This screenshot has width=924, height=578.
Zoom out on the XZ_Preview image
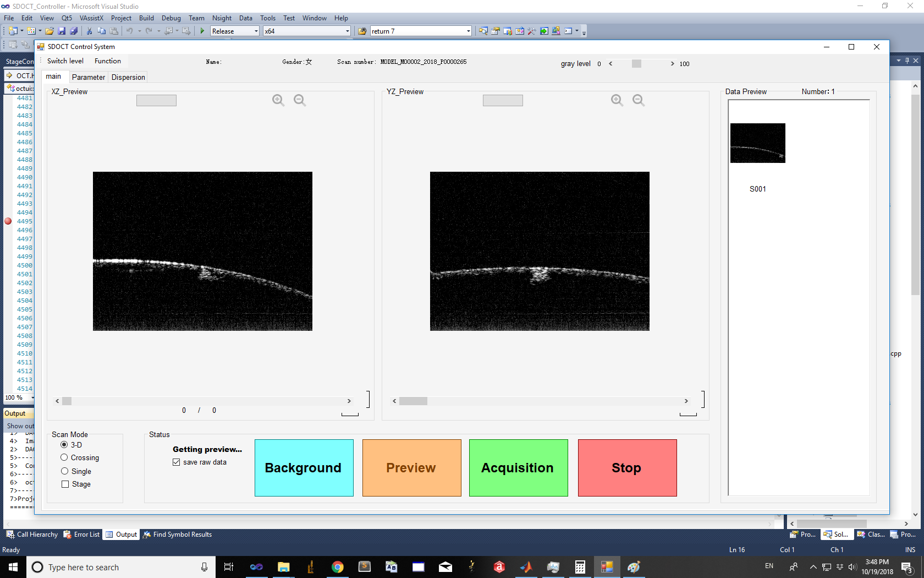[x=299, y=100]
